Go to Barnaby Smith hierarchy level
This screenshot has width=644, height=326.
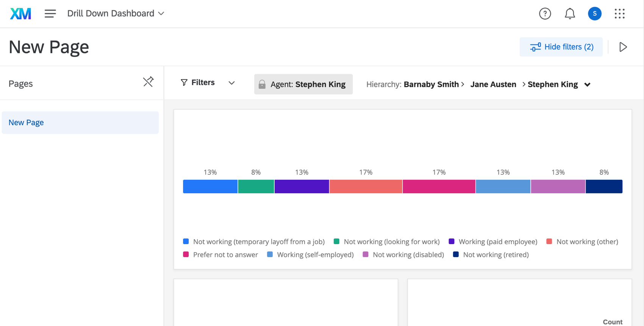pos(431,84)
